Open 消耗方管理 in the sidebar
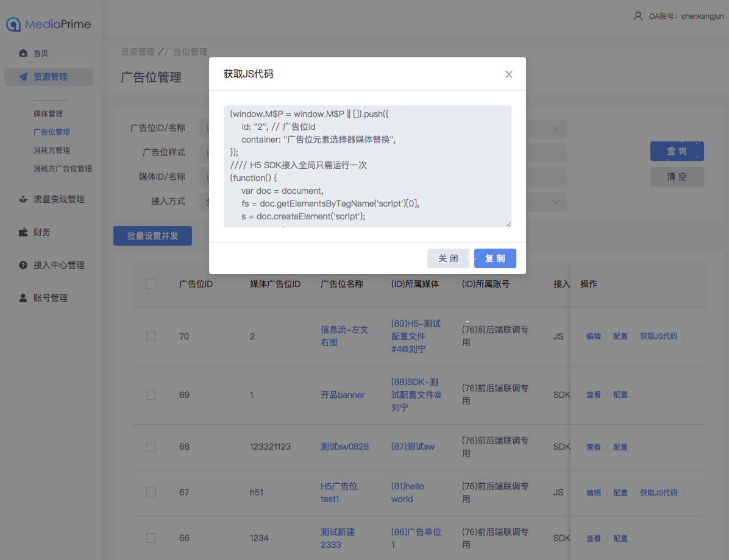Image resolution: width=729 pixels, height=560 pixels. (x=52, y=150)
